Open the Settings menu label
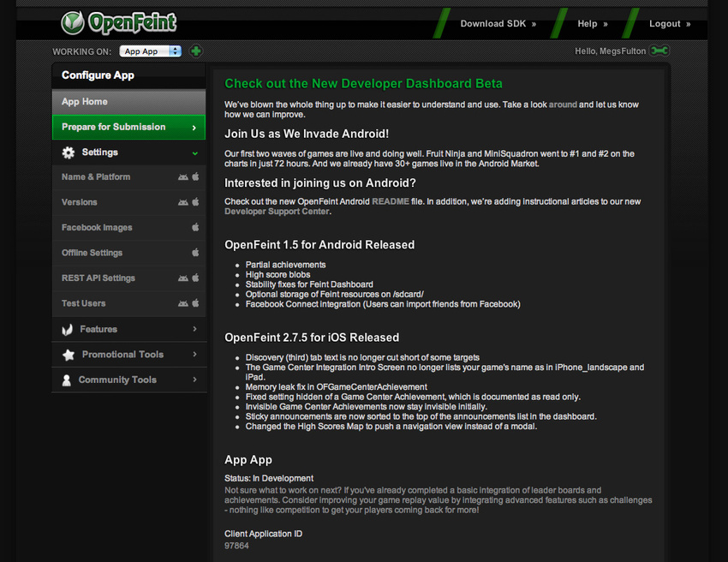The height and width of the screenshot is (562, 728). (x=100, y=152)
